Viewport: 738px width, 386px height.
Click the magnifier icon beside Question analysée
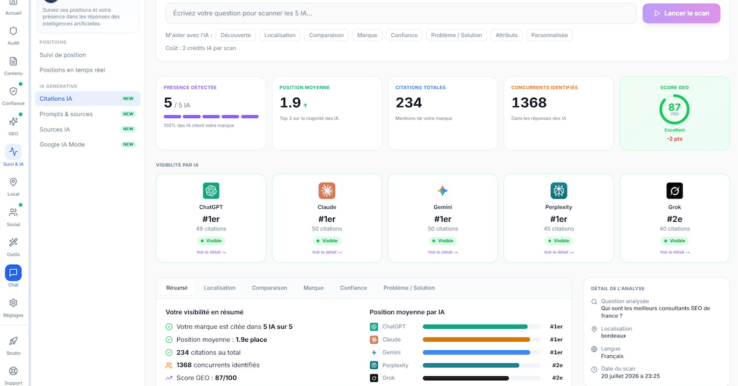594,302
